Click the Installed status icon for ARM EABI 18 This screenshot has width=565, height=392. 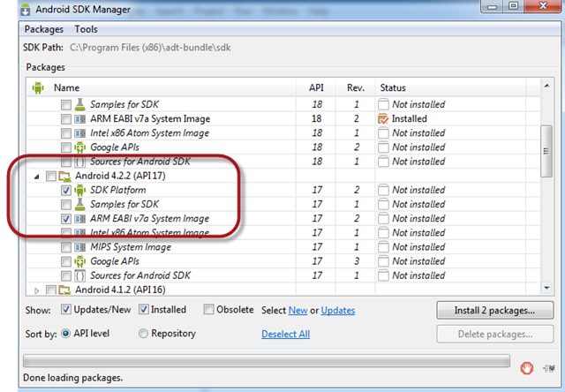383,119
